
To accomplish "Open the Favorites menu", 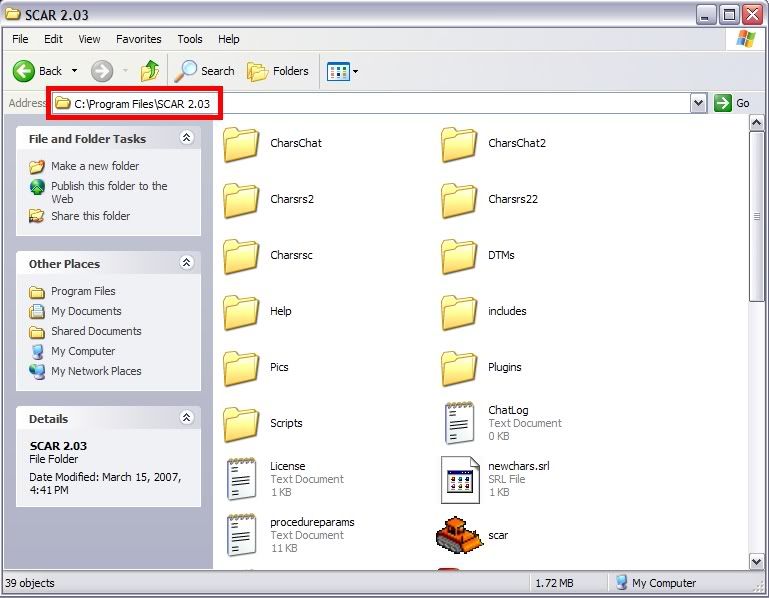I will pos(138,39).
